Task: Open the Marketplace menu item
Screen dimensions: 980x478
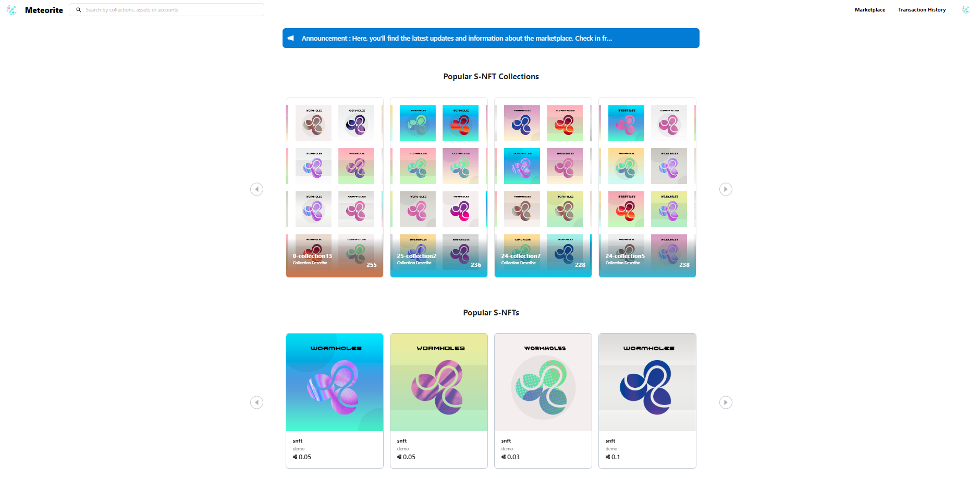Action: coord(870,10)
